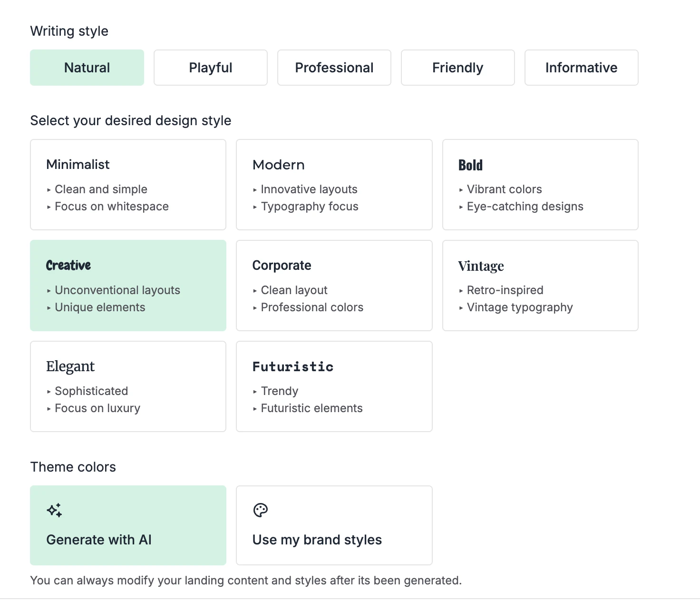Image resolution: width=700 pixels, height=602 pixels.
Task: Click the Vibrant colors line under Bold
Action: (x=504, y=189)
